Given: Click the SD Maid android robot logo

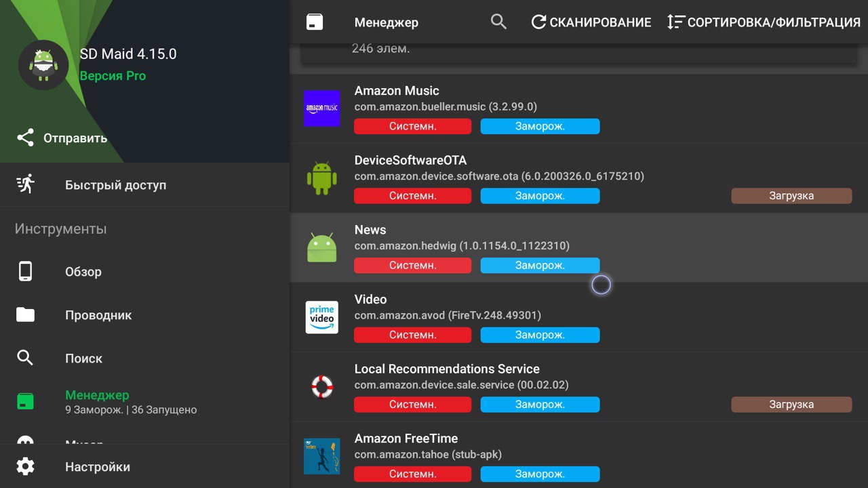Looking at the screenshot, I should click(43, 65).
